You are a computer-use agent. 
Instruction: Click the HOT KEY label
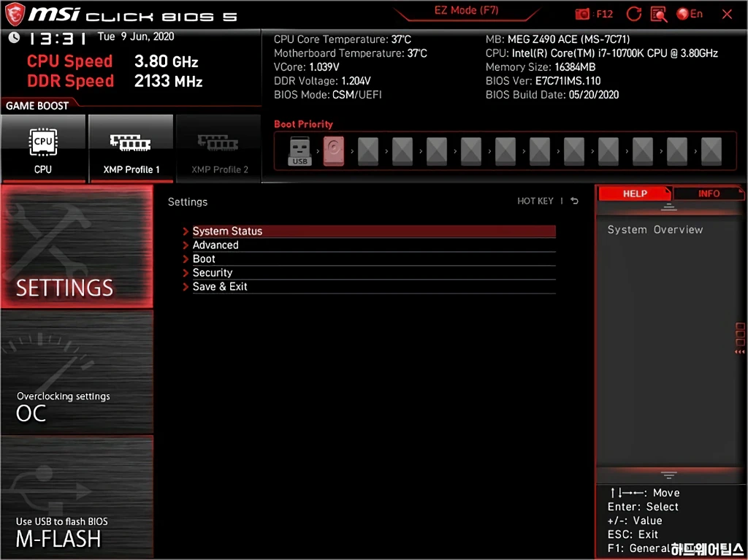(535, 202)
